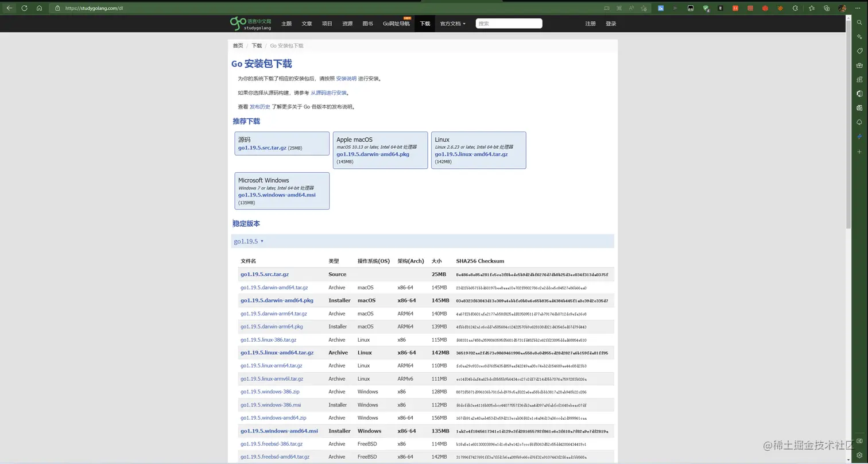Open the sidebar tree icon

pos(859,122)
